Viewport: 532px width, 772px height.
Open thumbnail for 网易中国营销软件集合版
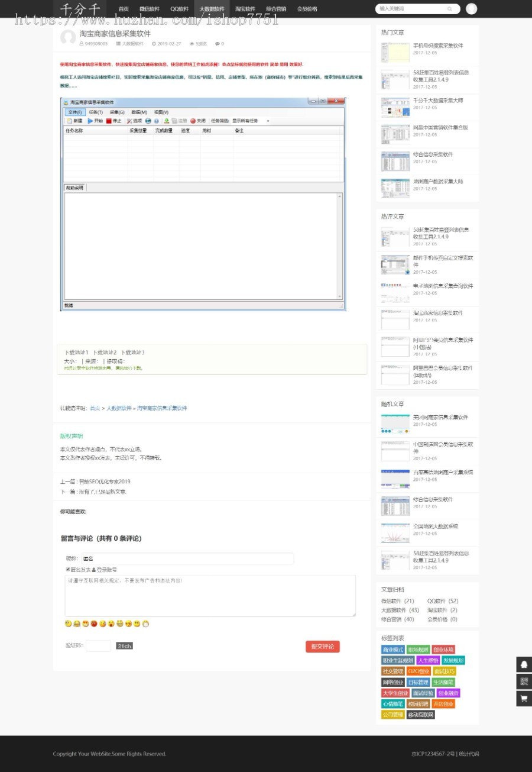(395, 134)
